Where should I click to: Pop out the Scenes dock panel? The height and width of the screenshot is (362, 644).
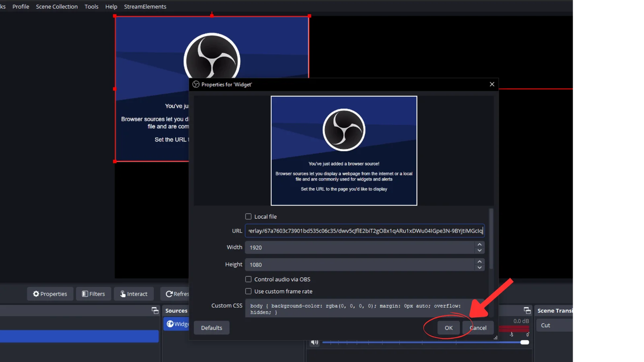click(x=155, y=311)
